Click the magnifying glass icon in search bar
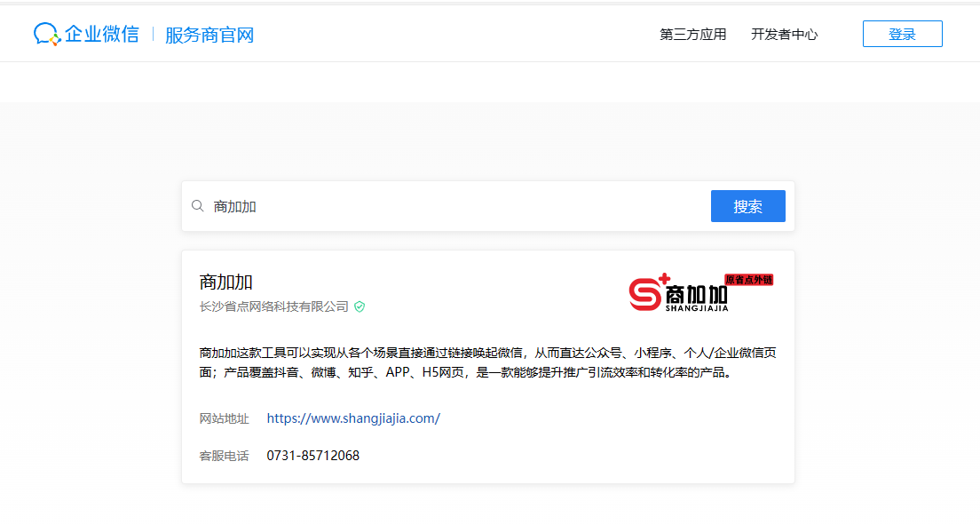This screenshot has height=525, width=980. 198,205
